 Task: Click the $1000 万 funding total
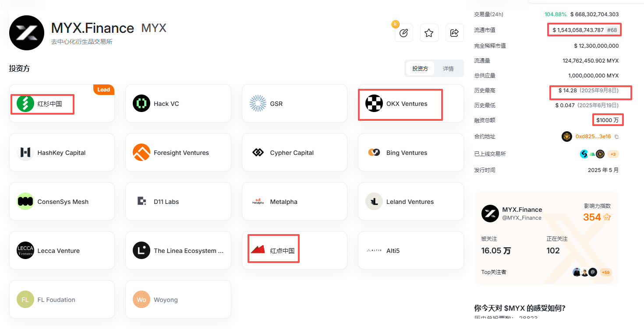tap(608, 120)
